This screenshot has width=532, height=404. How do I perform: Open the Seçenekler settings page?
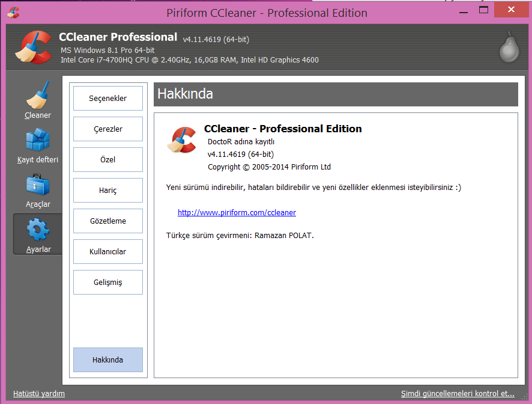pos(108,98)
